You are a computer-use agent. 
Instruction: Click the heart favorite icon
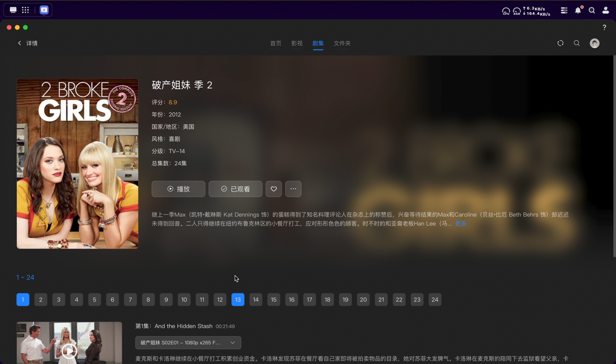[274, 189]
